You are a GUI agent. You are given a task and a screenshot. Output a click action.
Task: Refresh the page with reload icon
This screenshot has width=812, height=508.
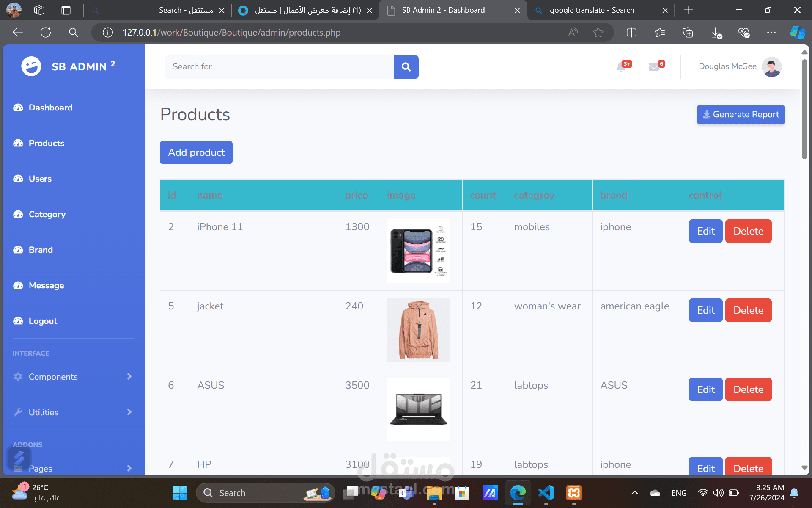coord(46,33)
